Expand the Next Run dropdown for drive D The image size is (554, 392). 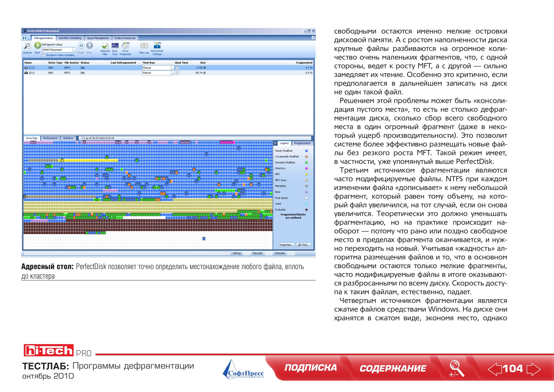pos(172,73)
